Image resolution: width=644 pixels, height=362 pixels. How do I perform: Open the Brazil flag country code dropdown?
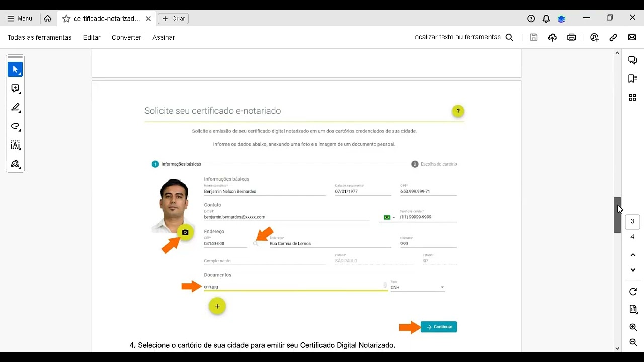click(389, 217)
